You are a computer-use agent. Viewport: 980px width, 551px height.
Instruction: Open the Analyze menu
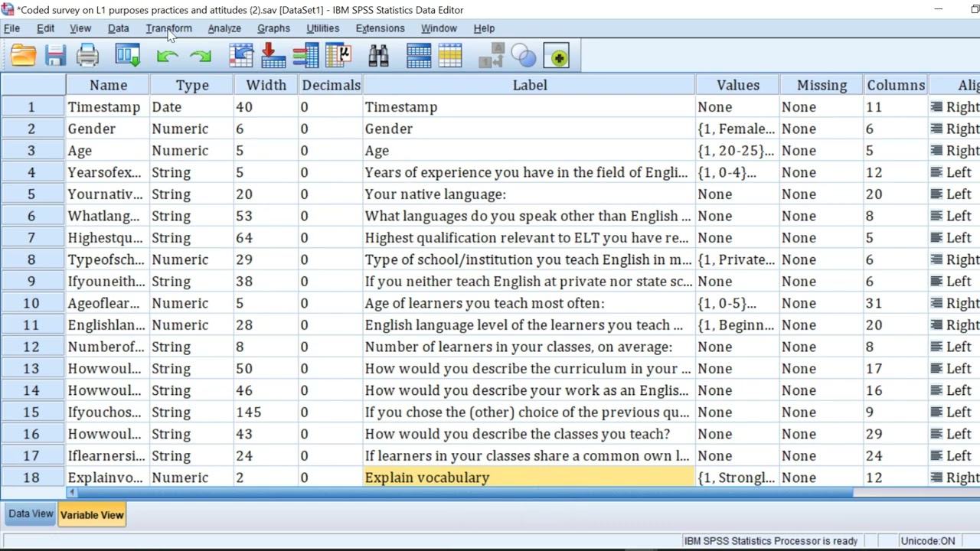pos(224,28)
